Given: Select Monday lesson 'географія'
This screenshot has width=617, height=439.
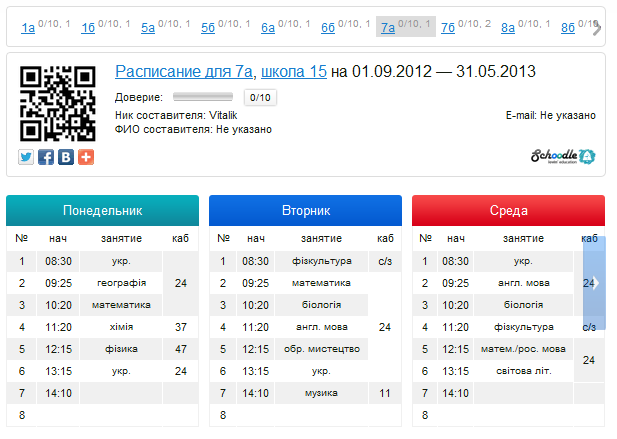Looking at the screenshot, I should [121, 283].
